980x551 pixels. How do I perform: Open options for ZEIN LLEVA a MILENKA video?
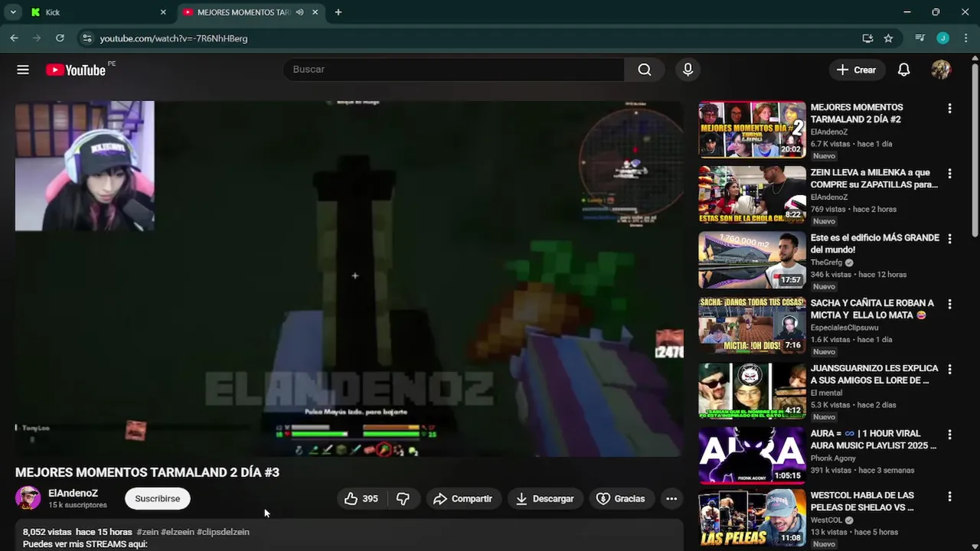click(x=949, y=174)
